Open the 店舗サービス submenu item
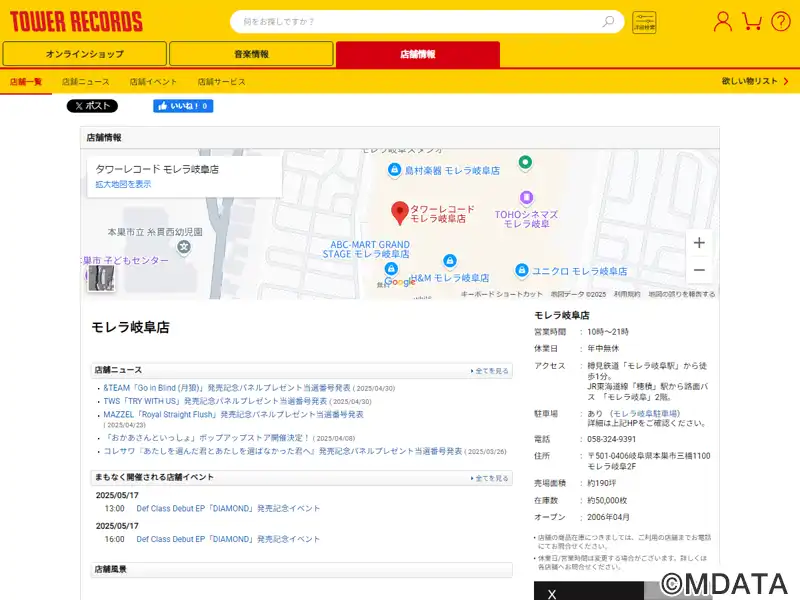This screenshot has height=600, width=800. pos(221,82)
